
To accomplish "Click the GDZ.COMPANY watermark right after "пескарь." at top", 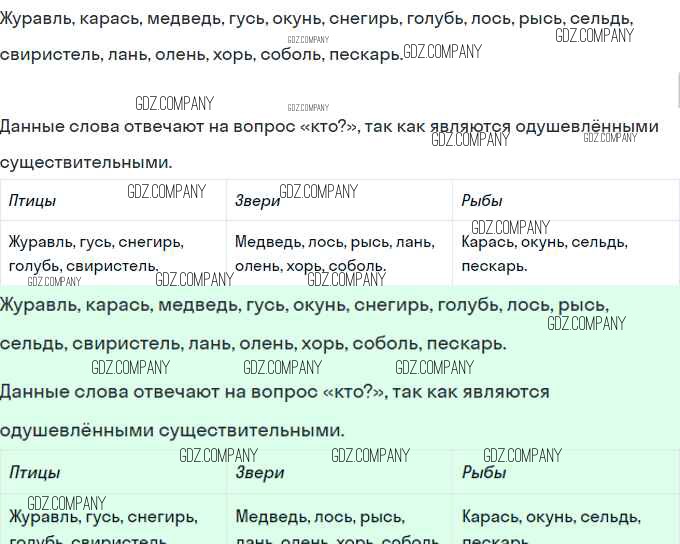I will (x=443, y=52).
